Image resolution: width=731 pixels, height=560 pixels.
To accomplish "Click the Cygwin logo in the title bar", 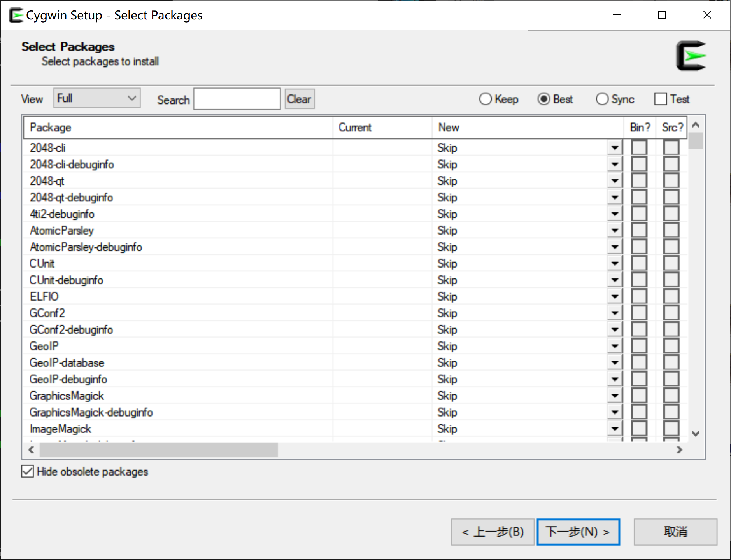I will [16, 15].
